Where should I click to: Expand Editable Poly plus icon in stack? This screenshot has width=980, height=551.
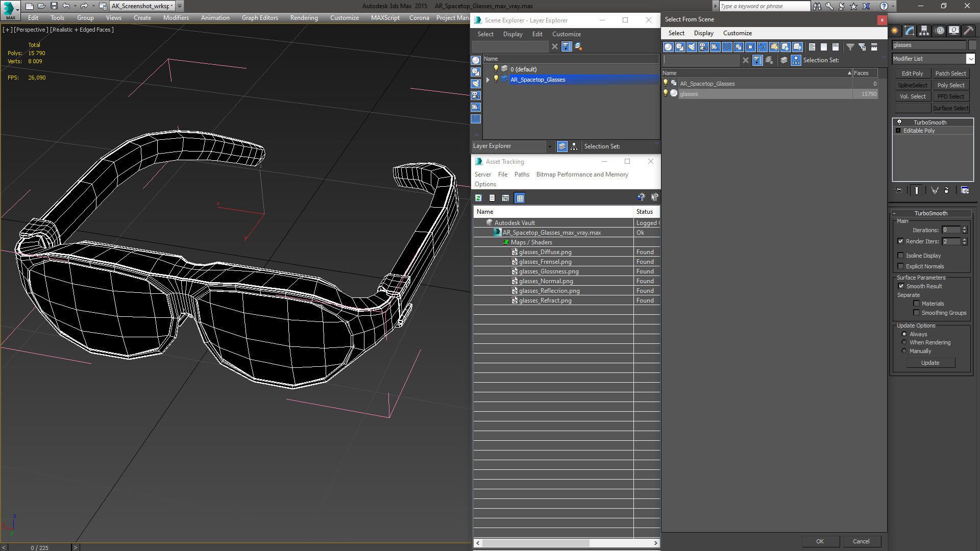(898, 131)
